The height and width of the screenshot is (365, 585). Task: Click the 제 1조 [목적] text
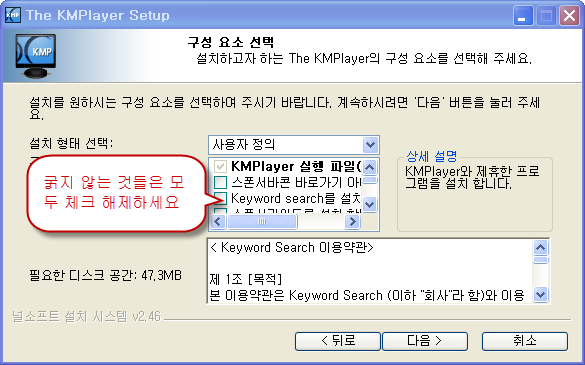[x=246, y=279]
